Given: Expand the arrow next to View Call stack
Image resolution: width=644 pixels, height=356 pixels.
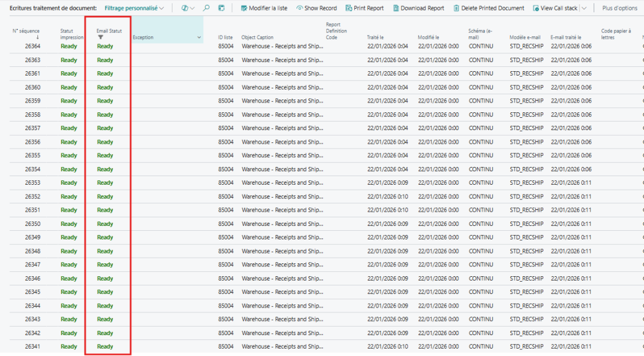Looking at the screenshot, I should click(x=583, y=8).
